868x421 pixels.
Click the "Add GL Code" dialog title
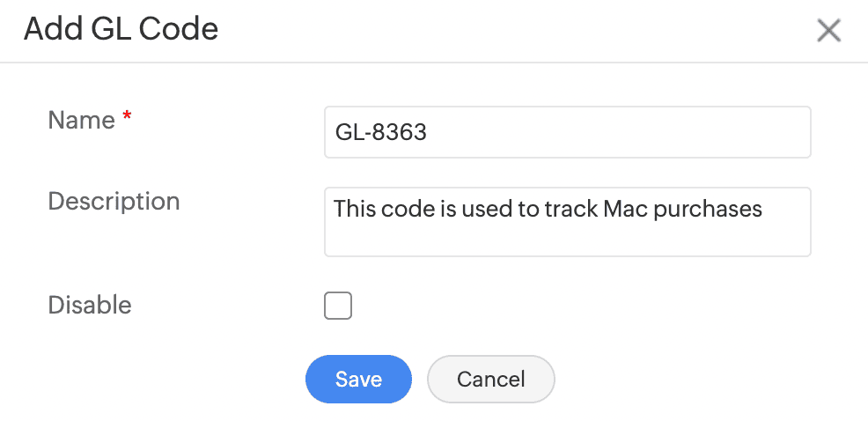click(x=121, y=29)
